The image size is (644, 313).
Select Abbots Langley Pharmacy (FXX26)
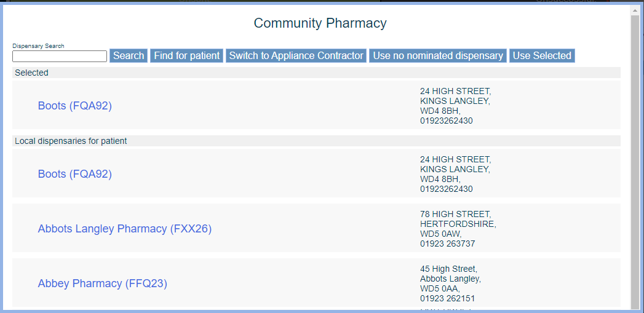tap(125, 229)
